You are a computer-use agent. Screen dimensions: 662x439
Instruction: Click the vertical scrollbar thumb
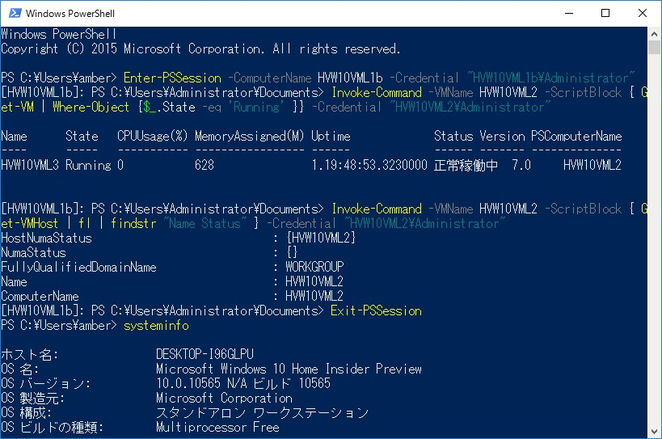click(654, 47)
